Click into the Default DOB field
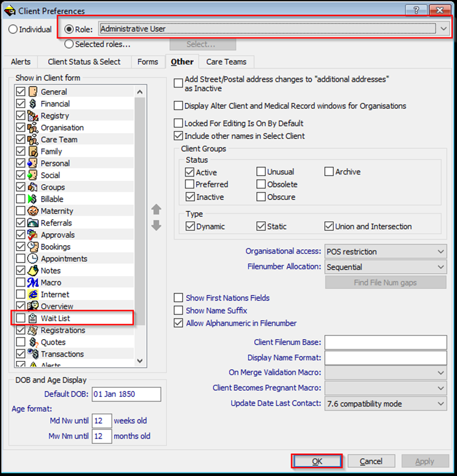 tap(126, 394)
